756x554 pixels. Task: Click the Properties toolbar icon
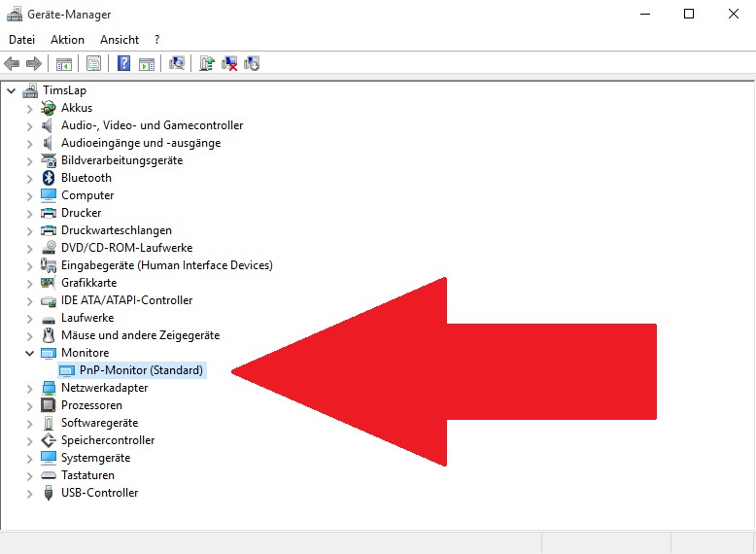tap(93, 64)
